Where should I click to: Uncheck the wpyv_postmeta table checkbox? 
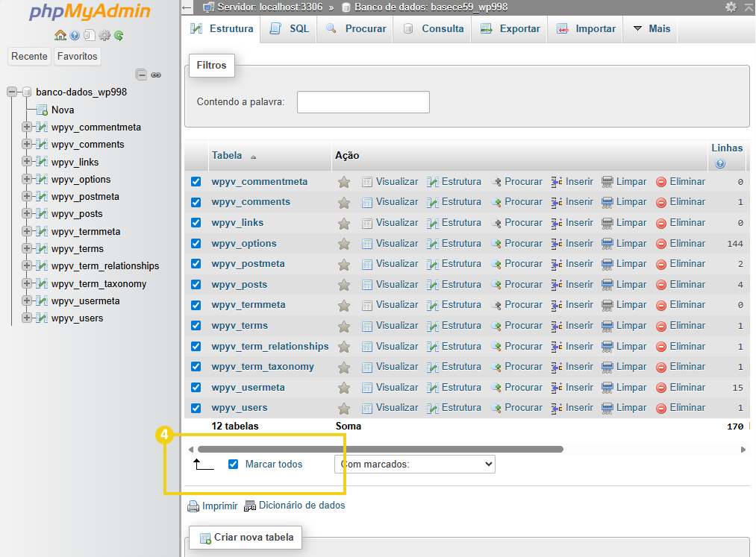tap(195, 263)
